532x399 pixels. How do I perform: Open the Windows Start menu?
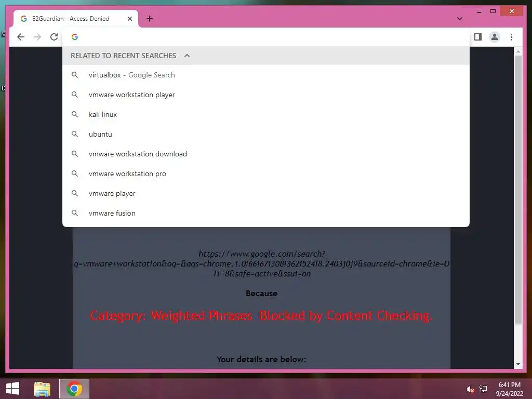coord(12,389)
